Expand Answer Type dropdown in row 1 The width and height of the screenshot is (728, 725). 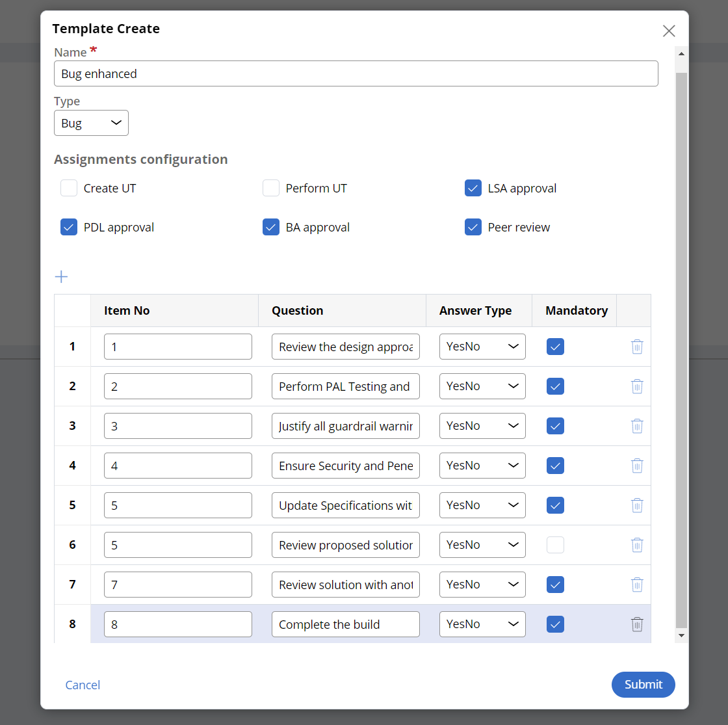(x=482, y=347)
